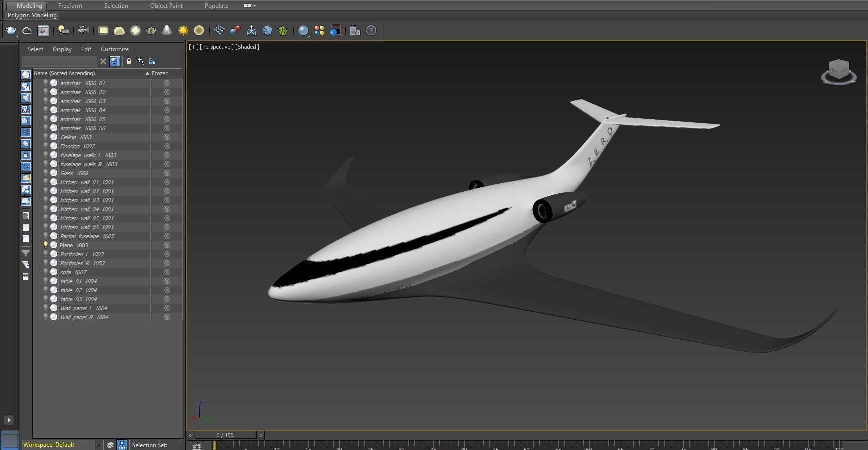Open the Rendered Frame Window icon
The image size is (868, 450).
point(43,31)
